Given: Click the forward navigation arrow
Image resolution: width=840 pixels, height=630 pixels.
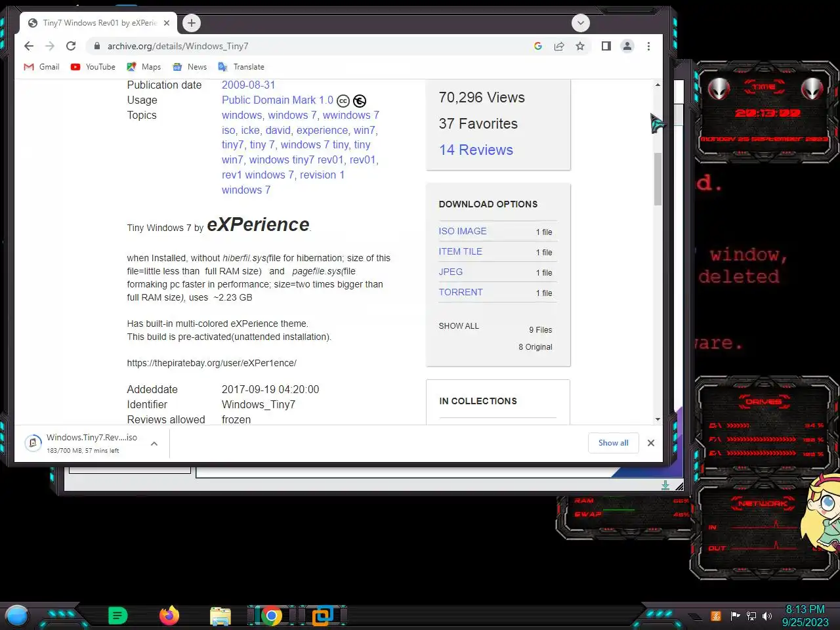Looking at the screenshot, I should pyautogui.click(x=50, y=46).
